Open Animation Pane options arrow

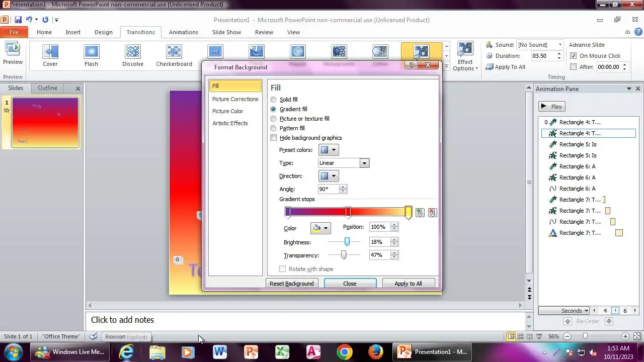(629, 89)
